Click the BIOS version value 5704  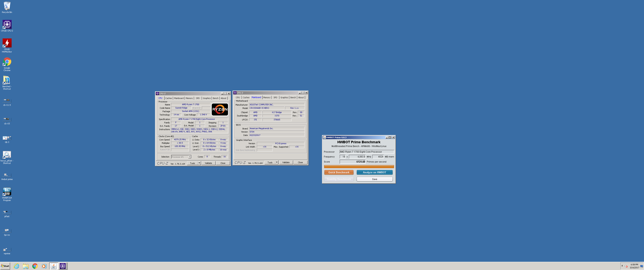coord(277,132)
